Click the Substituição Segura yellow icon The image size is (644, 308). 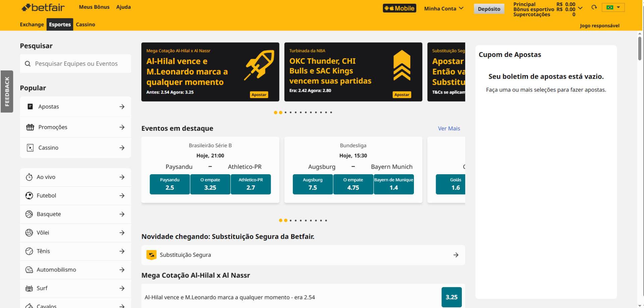151,255
